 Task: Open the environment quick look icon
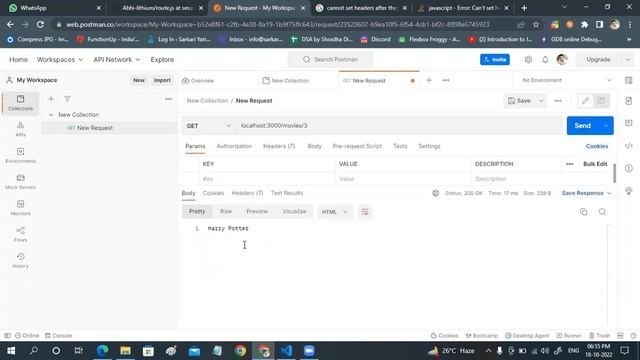click(x=629, y=80)
